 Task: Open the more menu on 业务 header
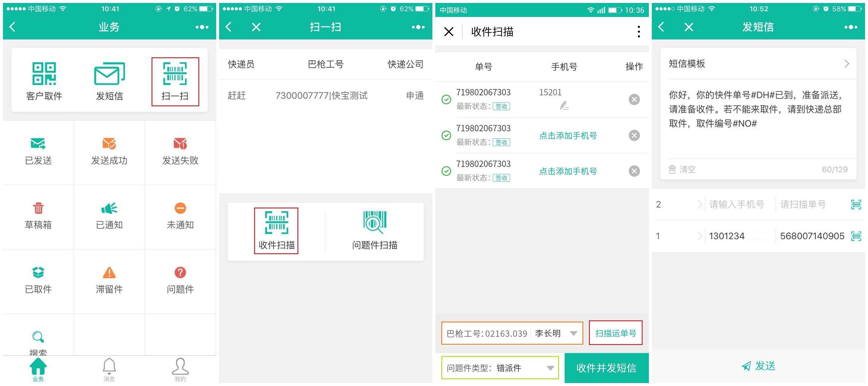(x=202, y=27)
